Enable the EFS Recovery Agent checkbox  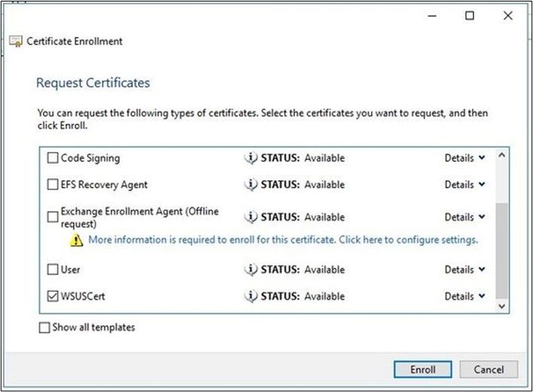[x=53, y=185]
